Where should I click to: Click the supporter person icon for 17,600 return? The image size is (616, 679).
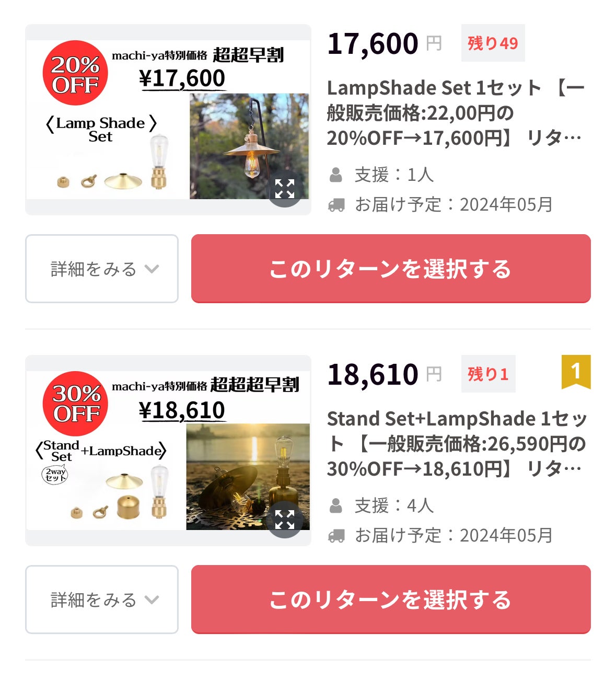pos(336,175)
